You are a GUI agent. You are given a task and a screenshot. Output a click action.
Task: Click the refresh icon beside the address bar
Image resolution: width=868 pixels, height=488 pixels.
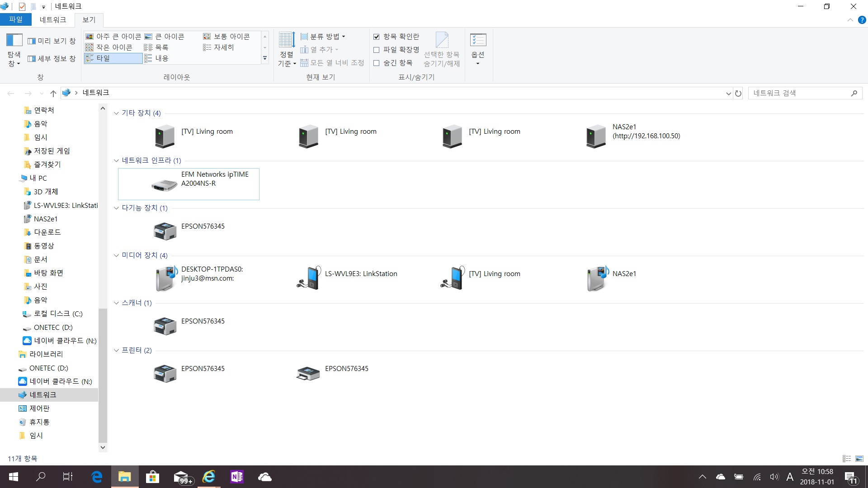[738, 93]
